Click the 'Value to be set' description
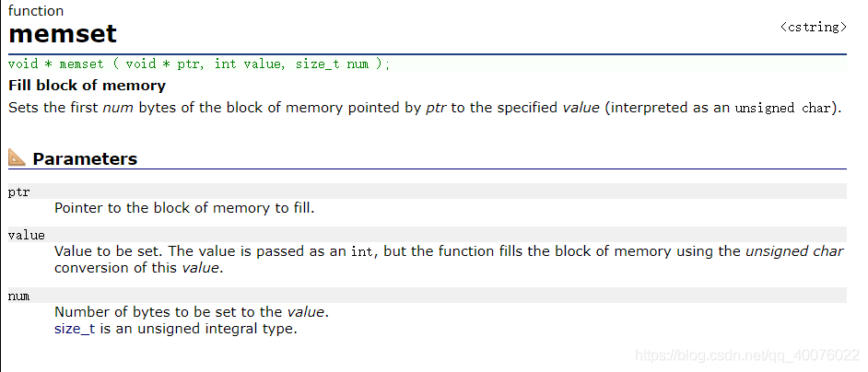The height and width of the screenshot is (372, 868). [109, 251]
